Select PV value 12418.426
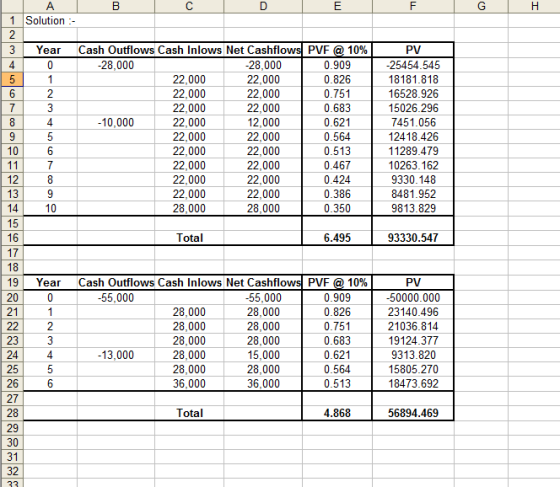 pos(413,137)
